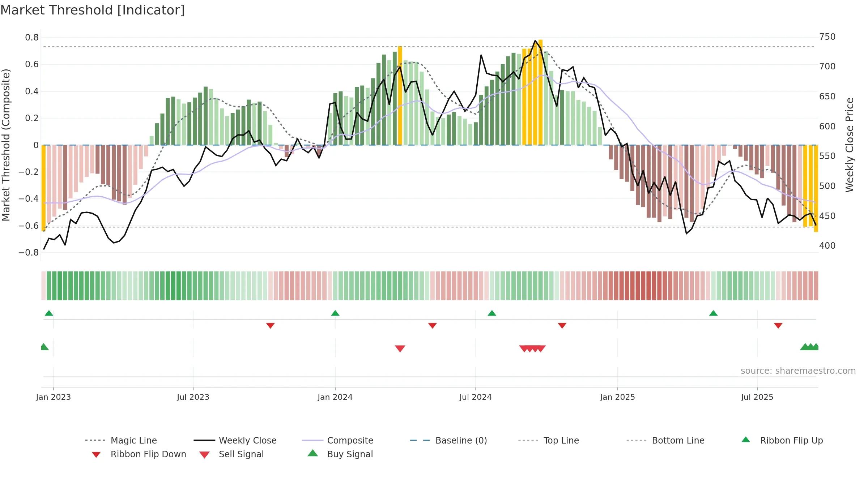This screenshot has height=488, width=868.
Task: Click the yellow bar at March 2024 peak
Action: coord(400,95)
